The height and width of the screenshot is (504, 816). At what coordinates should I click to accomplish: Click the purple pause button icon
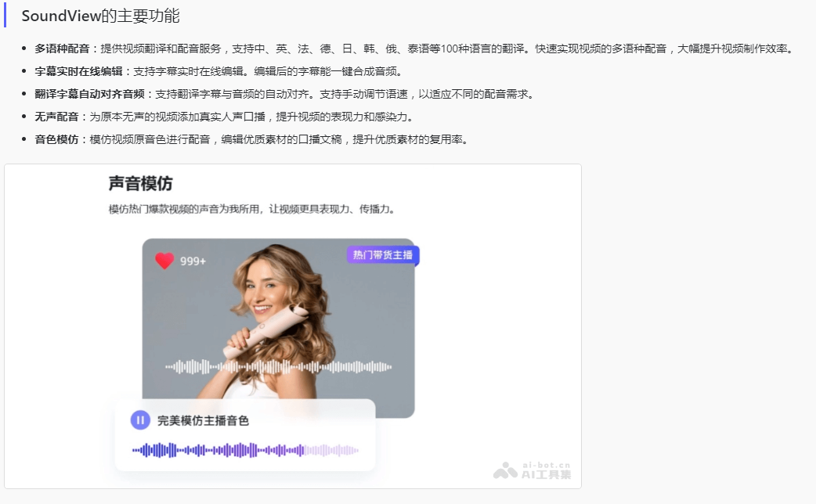[140, 420]
